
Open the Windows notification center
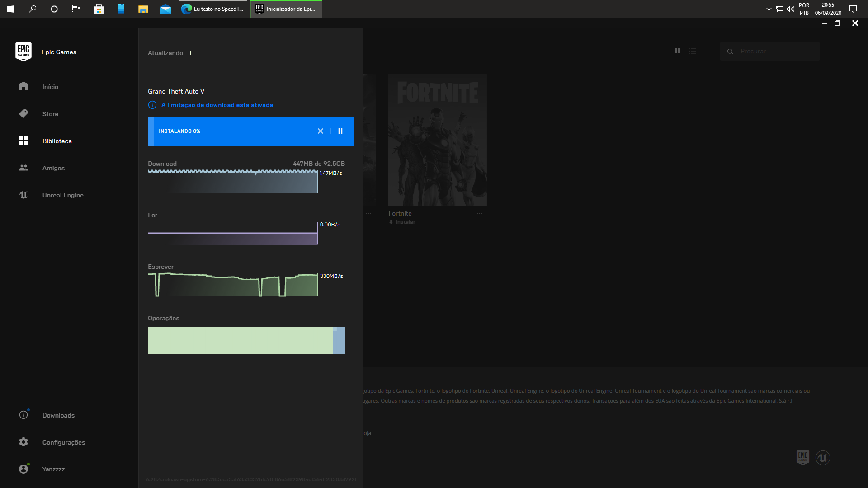pos(853,9)
